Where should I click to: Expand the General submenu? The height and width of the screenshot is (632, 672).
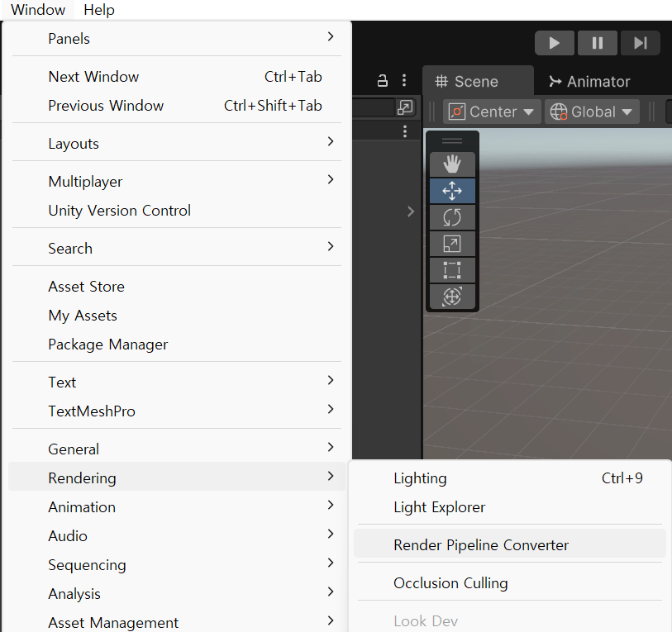177,449
